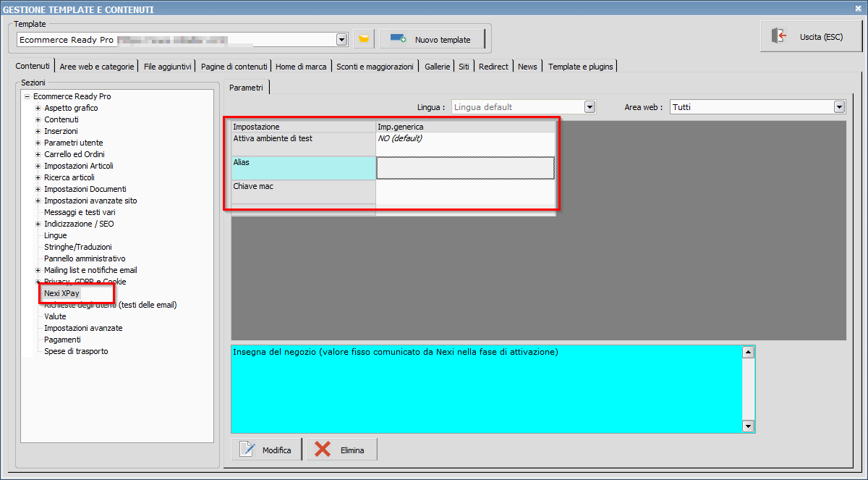Click the description scrollbar down arrow
This screenshot has width=868, height=480.
click(x=749, y=426)
